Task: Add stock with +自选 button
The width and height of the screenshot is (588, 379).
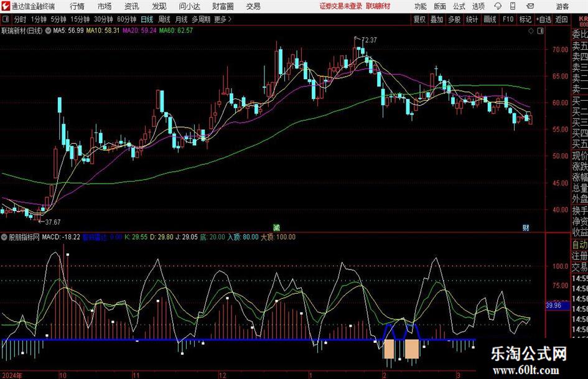Action: click(x=544, y=19)
